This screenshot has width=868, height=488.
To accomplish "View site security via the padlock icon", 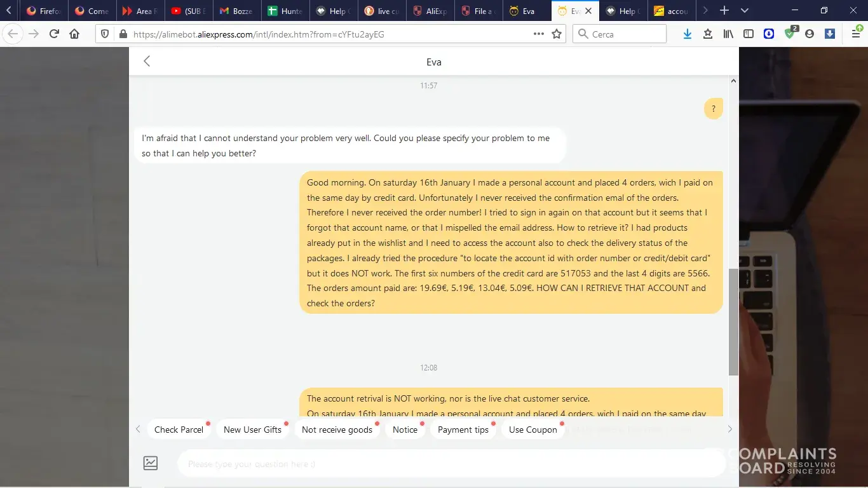I will coord(122,34).
